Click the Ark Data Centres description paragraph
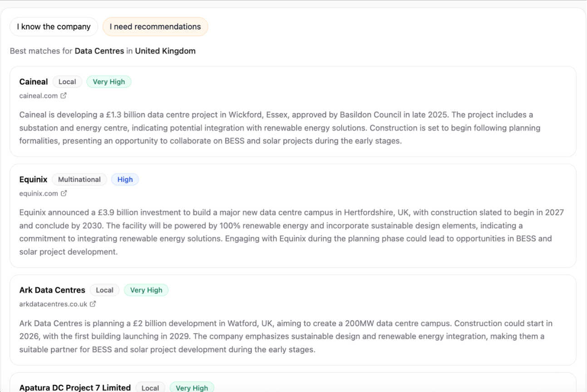This screenshot has width=587, height=392. tap(286, 337)
